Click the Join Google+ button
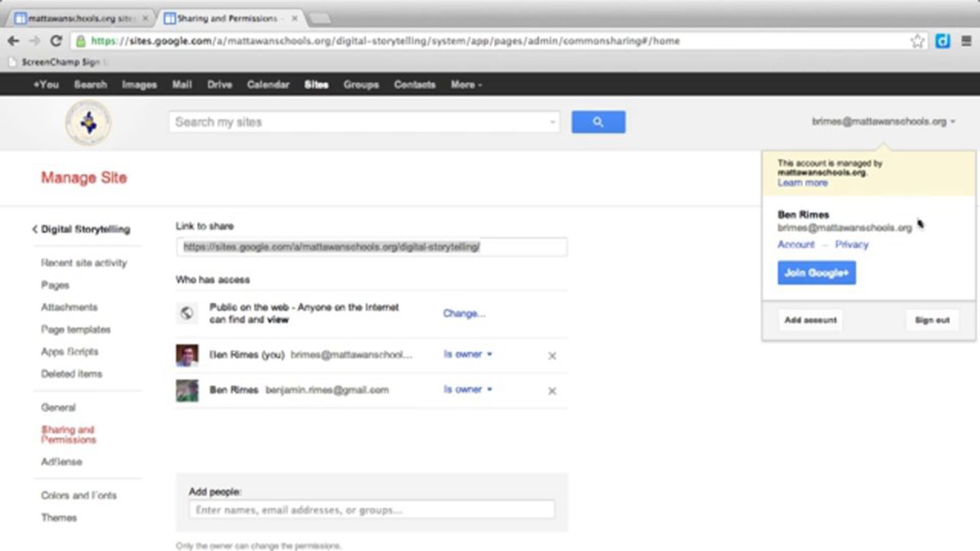This screenshot has width=980, height=551. coord(816,273)
